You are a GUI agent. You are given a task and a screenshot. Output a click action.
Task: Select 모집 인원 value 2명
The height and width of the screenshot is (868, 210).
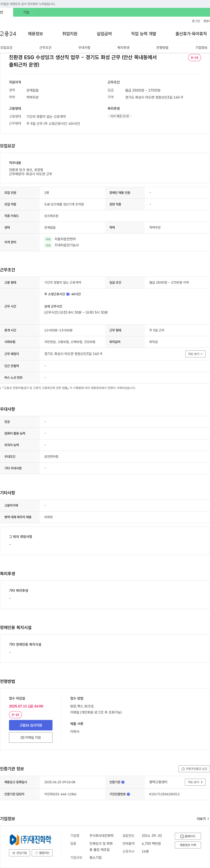point(46,193)
